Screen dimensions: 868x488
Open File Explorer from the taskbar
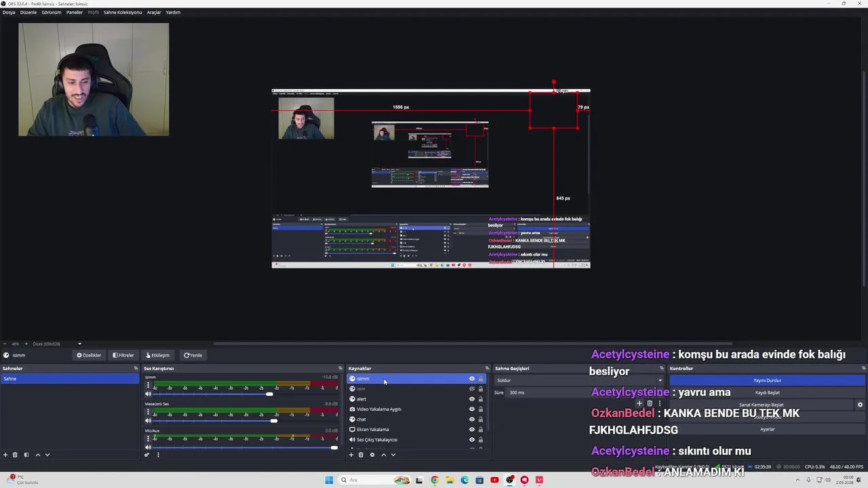click(x=450, y=480)
